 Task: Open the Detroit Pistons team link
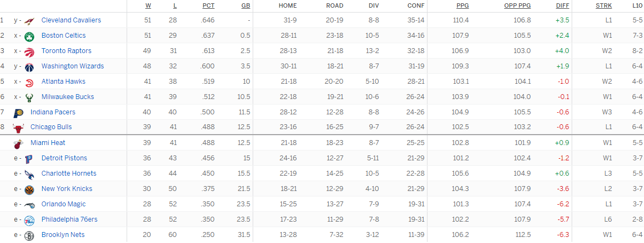(64, 158)
